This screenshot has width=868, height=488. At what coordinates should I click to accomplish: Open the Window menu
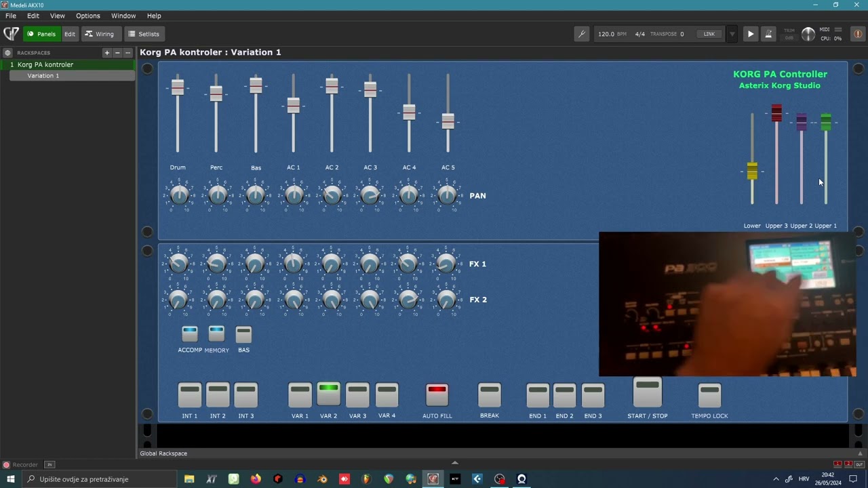[x=123, y=16]
